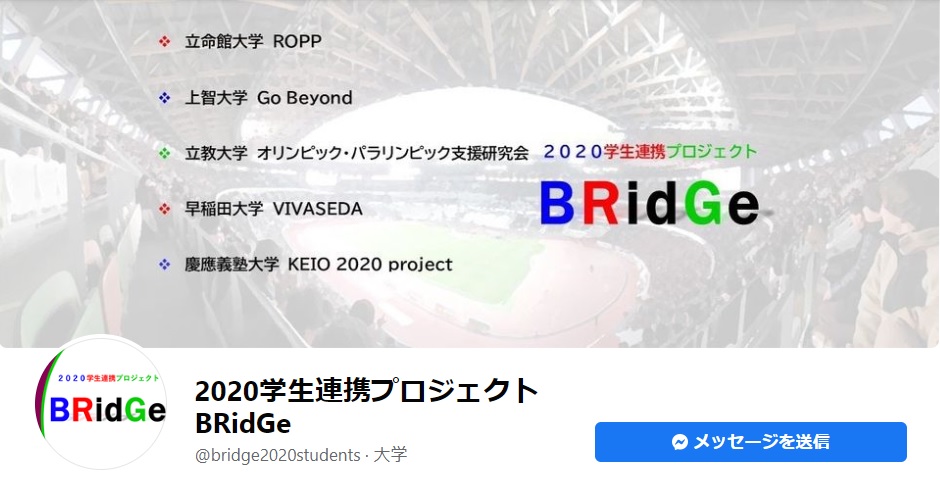Click the blue diamond bullet beside 慶應義塾大学

(164, 264)
